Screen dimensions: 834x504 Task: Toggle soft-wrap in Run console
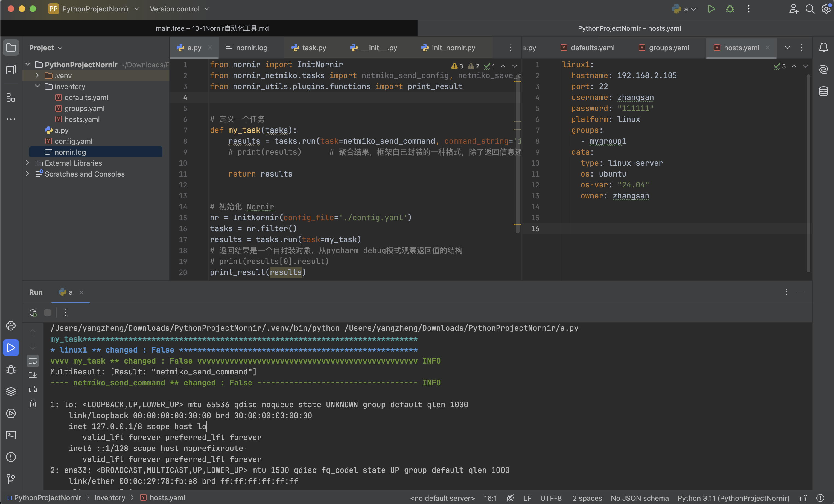(33, 361)
